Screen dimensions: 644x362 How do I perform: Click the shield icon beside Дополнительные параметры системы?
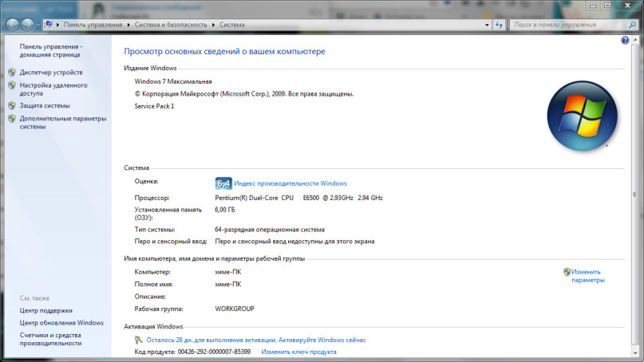pyautogui.click(x=12, y=119)
